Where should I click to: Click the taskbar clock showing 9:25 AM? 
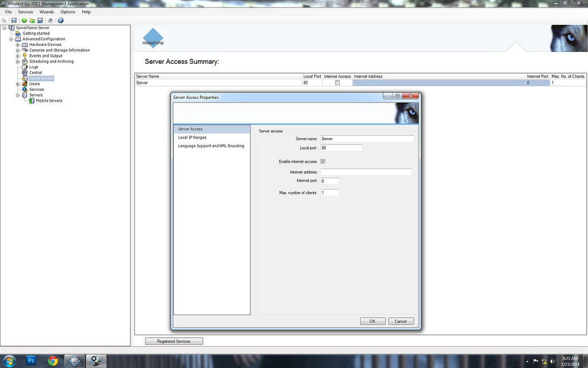tap(570, 361)
